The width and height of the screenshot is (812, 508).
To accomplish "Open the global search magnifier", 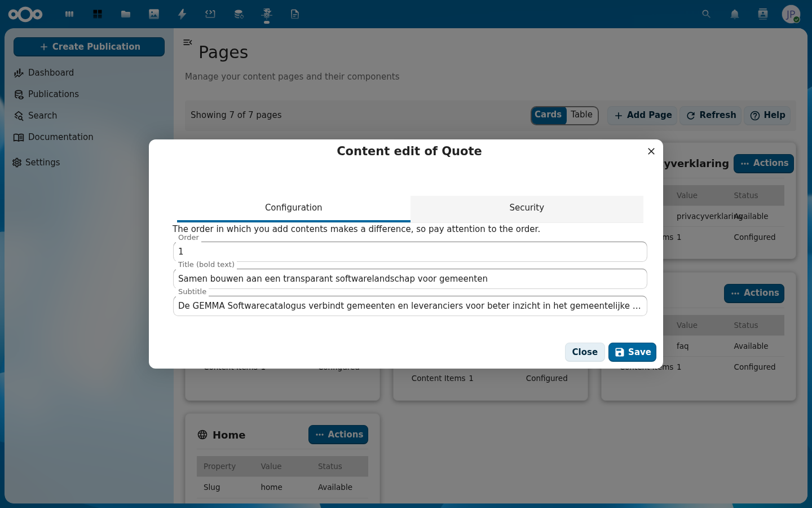I will (x=706, y=14).
